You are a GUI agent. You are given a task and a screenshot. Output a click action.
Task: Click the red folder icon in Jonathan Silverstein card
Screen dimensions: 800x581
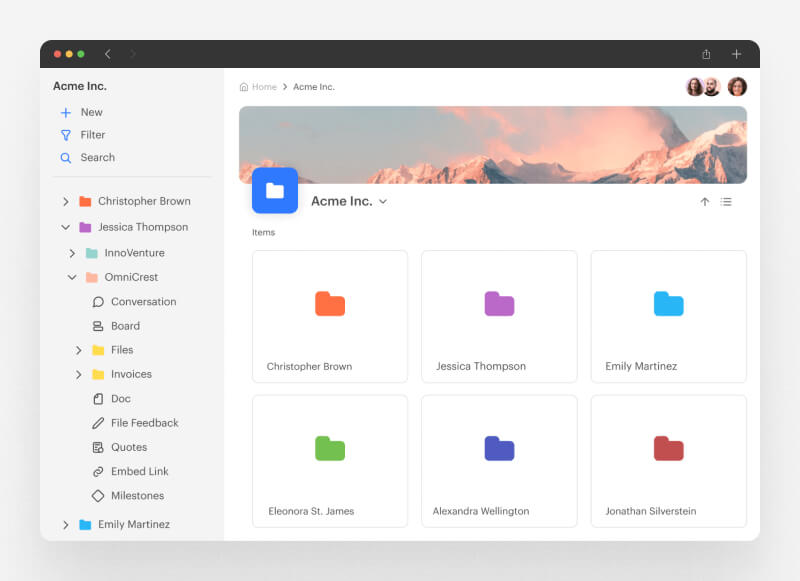tap(669, 449)
